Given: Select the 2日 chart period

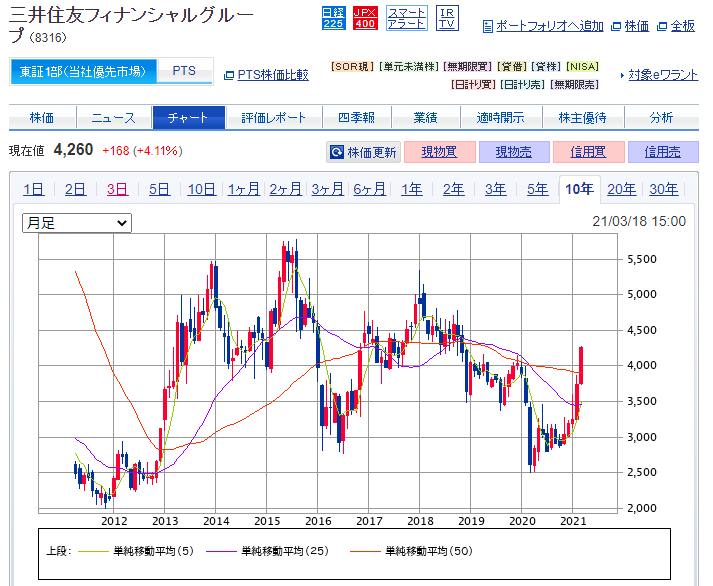Looking at the screenshot, I should (75, 189).
